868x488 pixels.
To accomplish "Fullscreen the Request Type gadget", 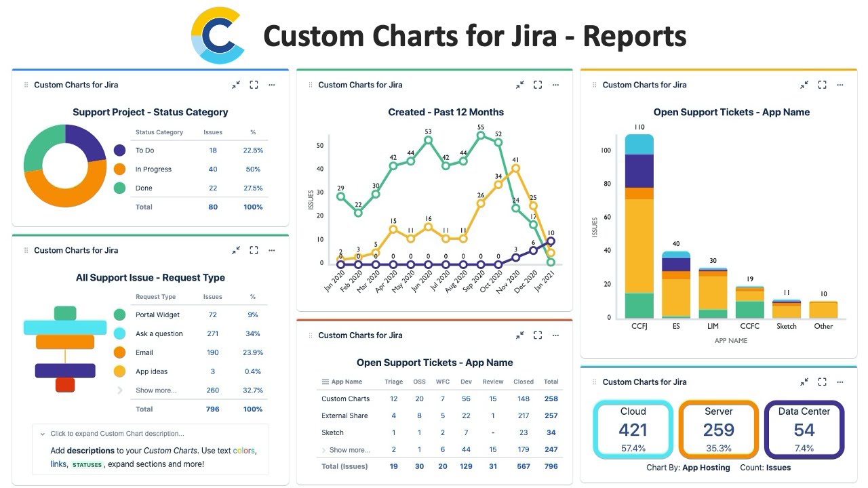I will pyautogui.click(x=254, y=250).
